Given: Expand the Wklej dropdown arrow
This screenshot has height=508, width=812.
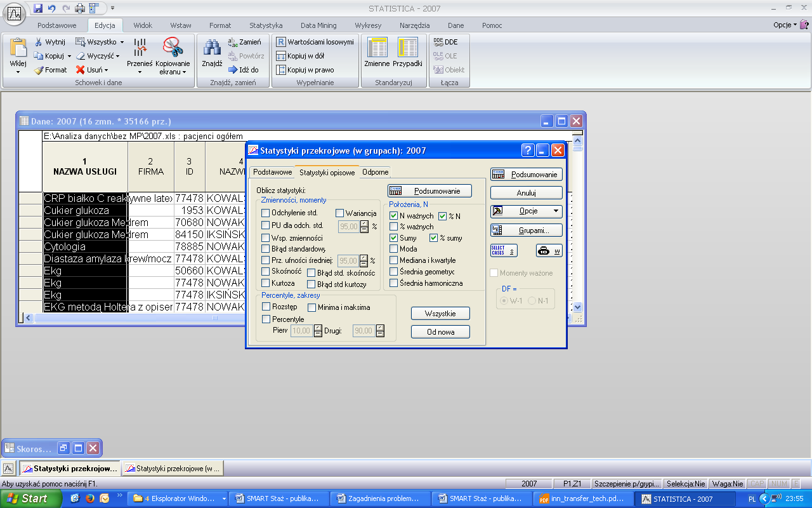Looking at the screenshot, I should [x=18, y=72].
